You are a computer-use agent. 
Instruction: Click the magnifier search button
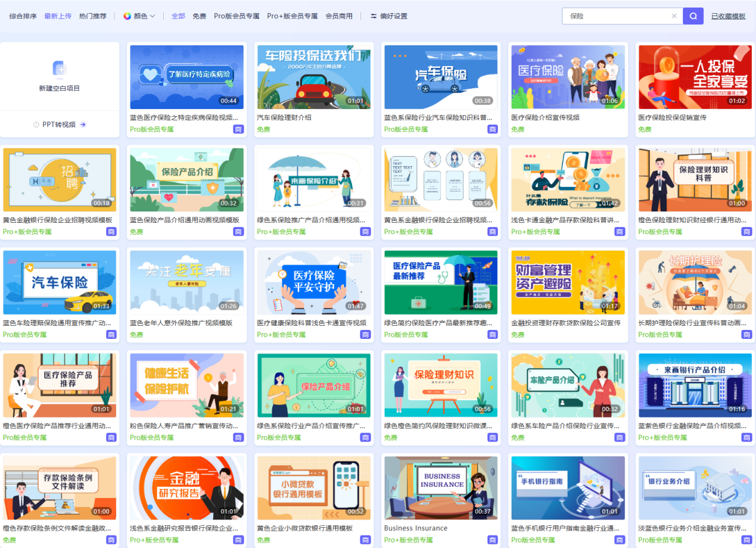click(693, 16)
